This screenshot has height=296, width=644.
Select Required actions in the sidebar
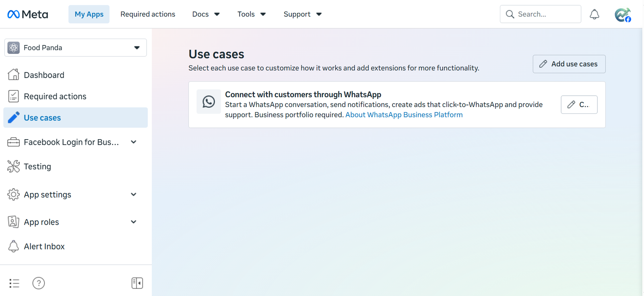[x=75, y=96]
